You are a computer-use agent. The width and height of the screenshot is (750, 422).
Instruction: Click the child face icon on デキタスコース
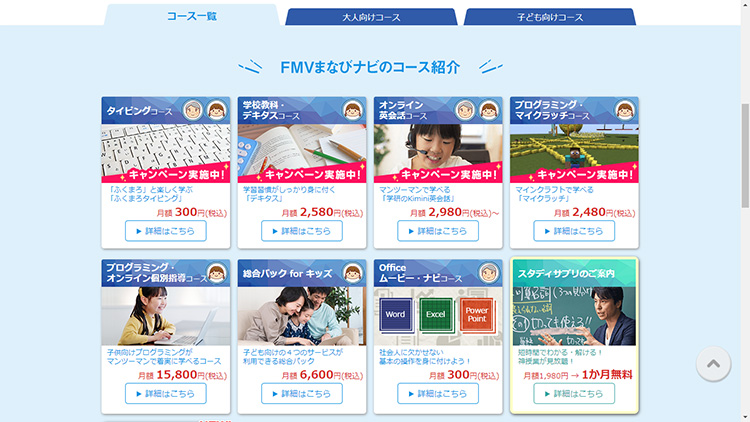[x=353, y=111]
